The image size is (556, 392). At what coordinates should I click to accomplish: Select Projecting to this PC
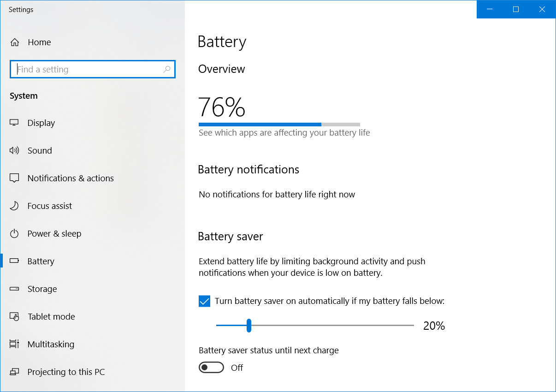pyautogui.click(x=66, y=372)
